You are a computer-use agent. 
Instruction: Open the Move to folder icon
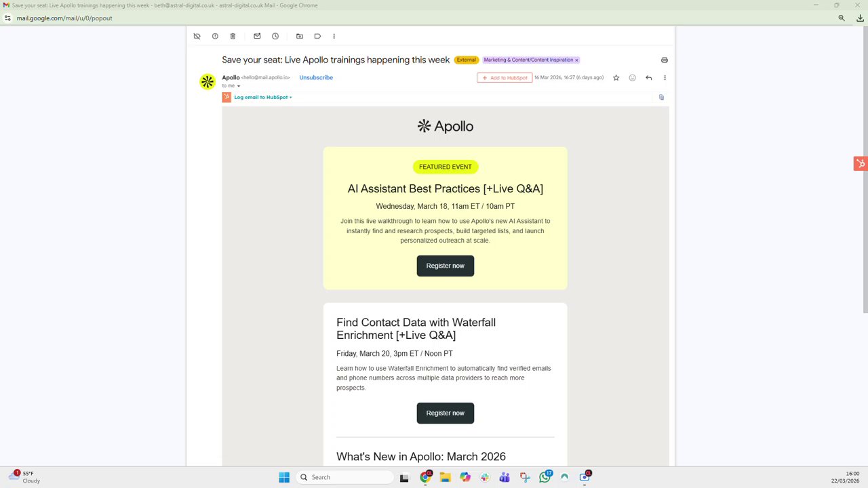click(300, 36)
